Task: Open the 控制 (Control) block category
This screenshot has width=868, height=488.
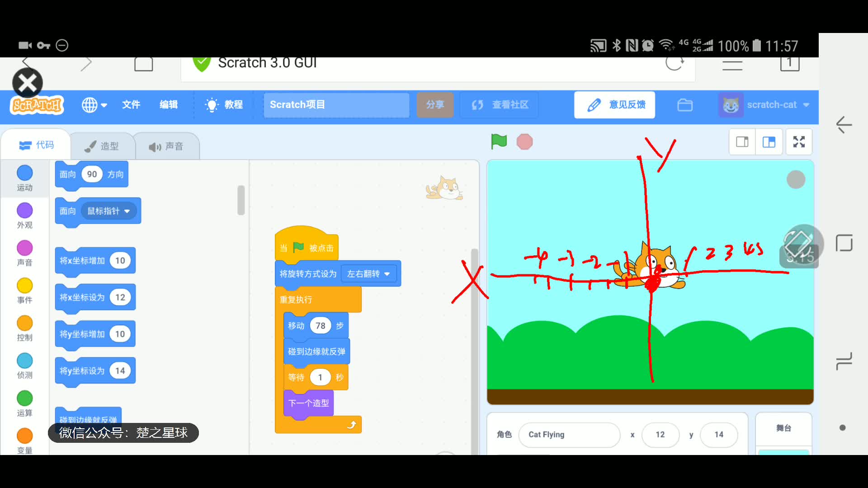Action: tap(24, 323)
